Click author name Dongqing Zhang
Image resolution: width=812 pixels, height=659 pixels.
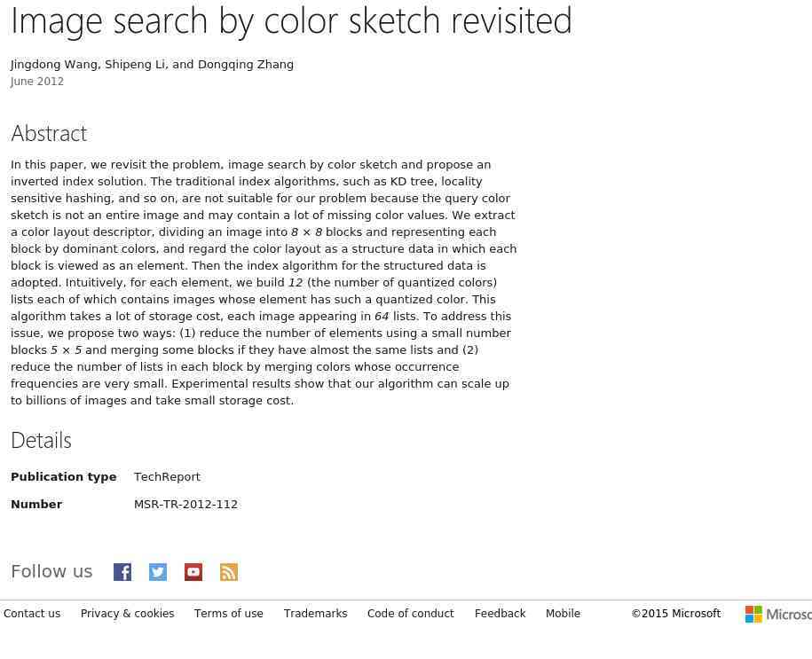click(246, 65)
